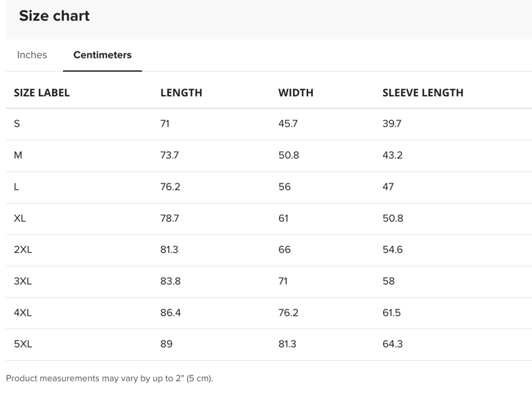Select the 2XL size row label
Screen dimensions: 532x394
pyautogui.click(x=23, y=249)
